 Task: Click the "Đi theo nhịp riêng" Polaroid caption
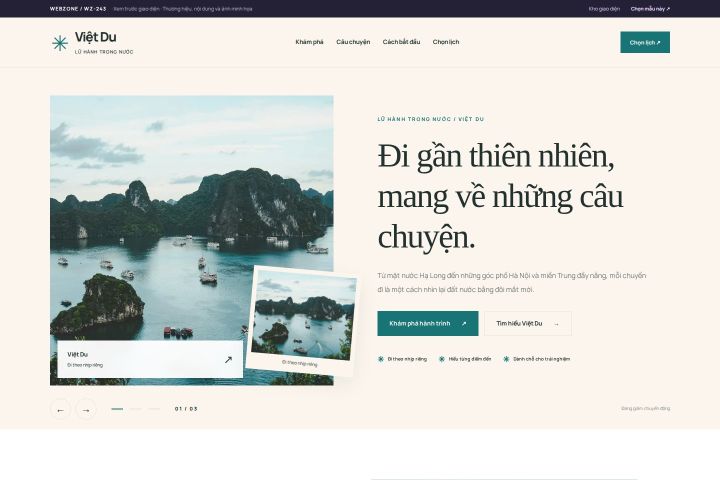point(299,363)
